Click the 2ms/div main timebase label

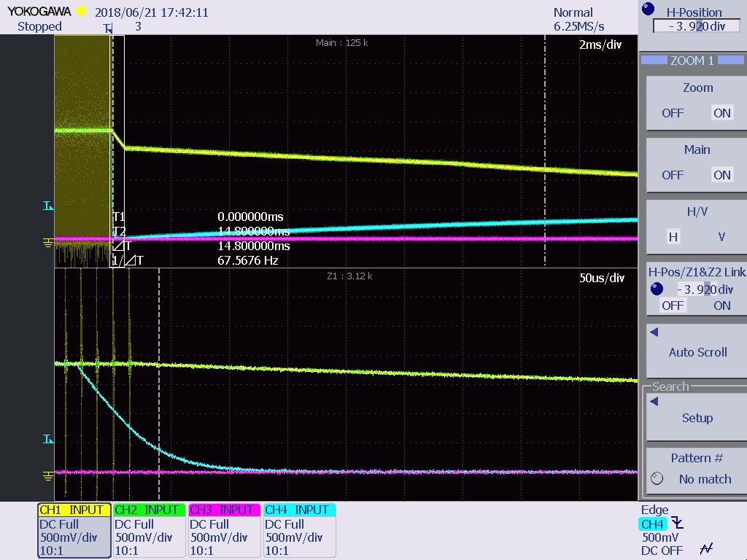[x=600, y=44]
